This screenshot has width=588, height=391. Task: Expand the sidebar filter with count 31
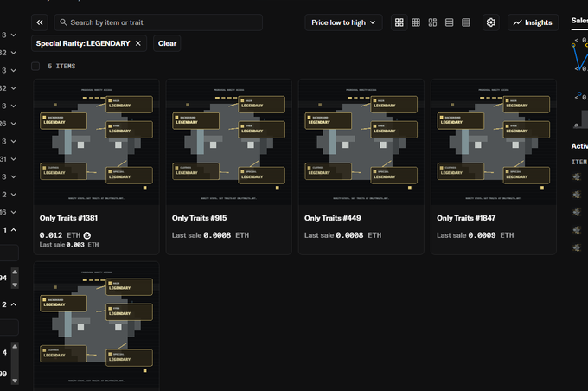tap(14, 159)
